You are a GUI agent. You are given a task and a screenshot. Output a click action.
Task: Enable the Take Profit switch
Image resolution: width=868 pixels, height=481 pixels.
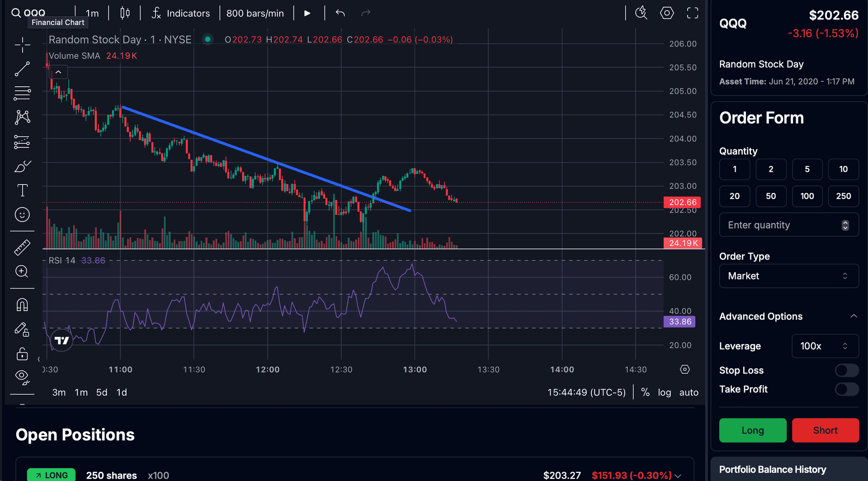[847, 389]
